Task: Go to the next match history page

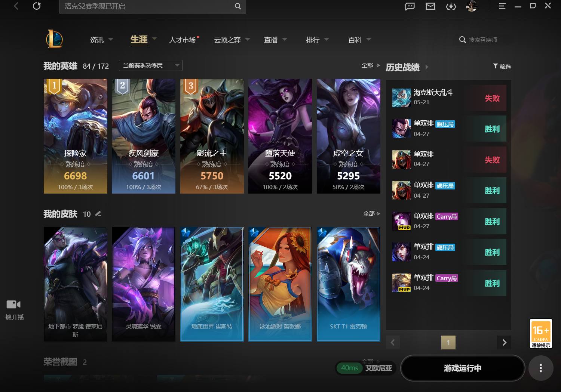Action: click(x=504, y=342)
